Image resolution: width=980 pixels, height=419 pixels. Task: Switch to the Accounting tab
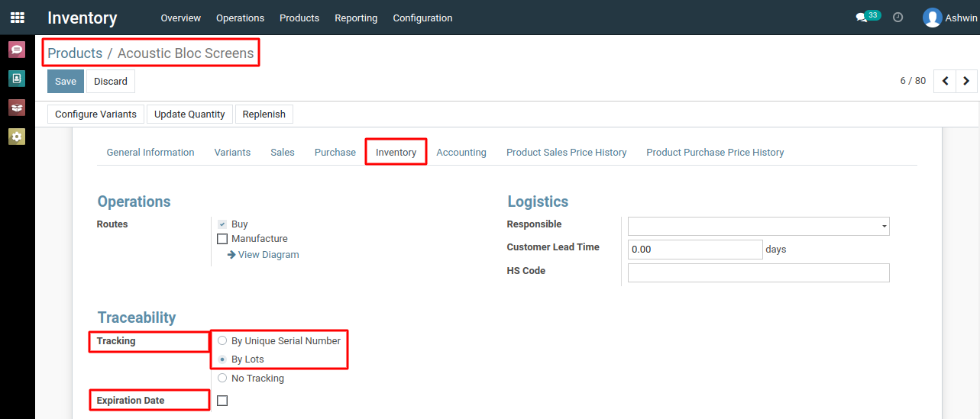click(x=461, y=153)
